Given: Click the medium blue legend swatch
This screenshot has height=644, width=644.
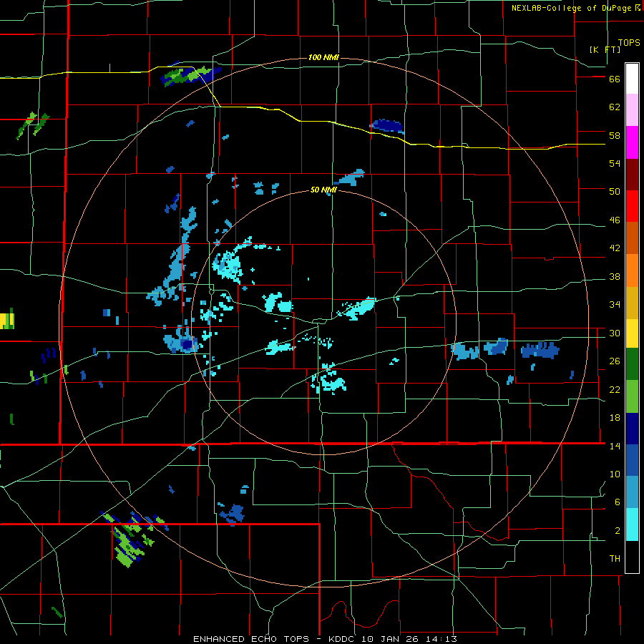Looking at the screenshot, I should tap(632, 460).
